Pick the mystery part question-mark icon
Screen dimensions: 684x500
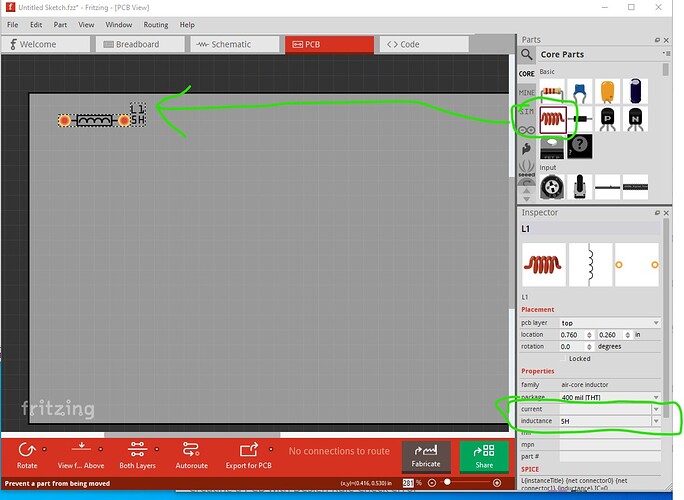pos(580,146)
